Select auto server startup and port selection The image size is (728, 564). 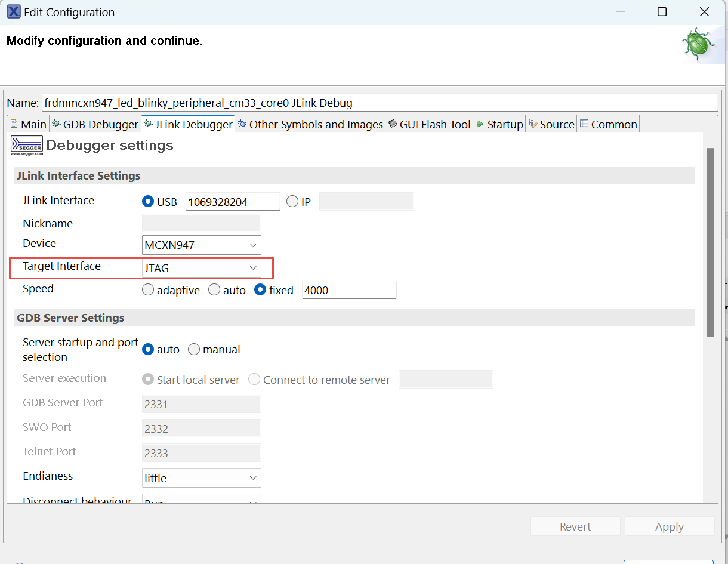tap(148, 349)
